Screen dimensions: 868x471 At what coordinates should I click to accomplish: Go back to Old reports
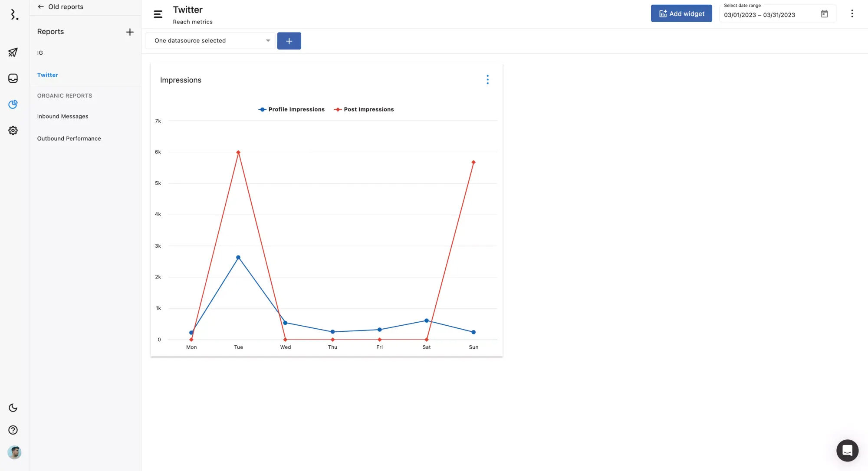[60, 7]
